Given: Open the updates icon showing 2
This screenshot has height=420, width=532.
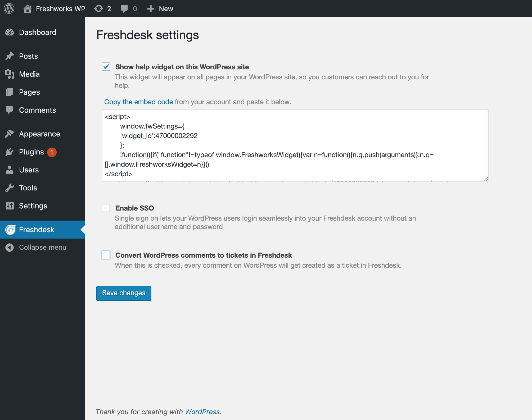Looking at the screenshot, I should point(99,8).
